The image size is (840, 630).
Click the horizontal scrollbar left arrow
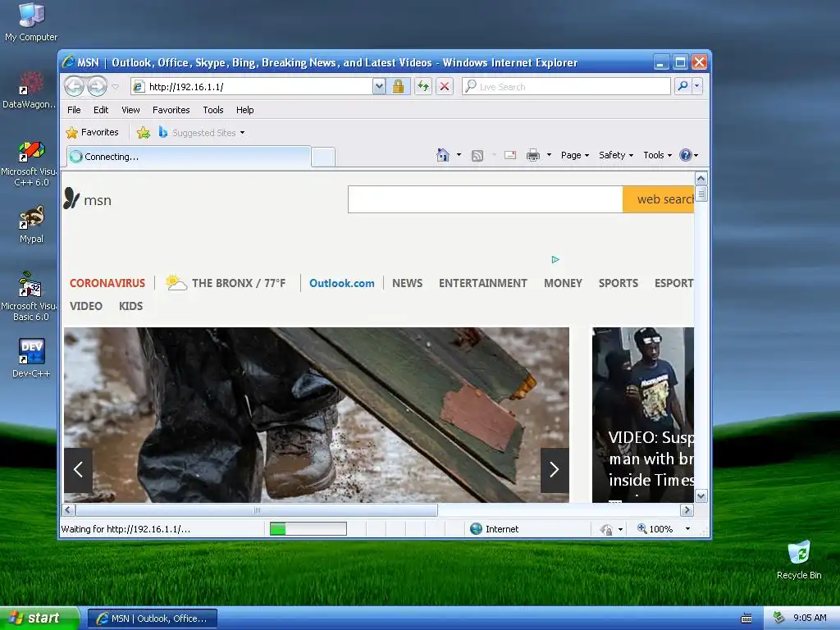tap(69, 510)
